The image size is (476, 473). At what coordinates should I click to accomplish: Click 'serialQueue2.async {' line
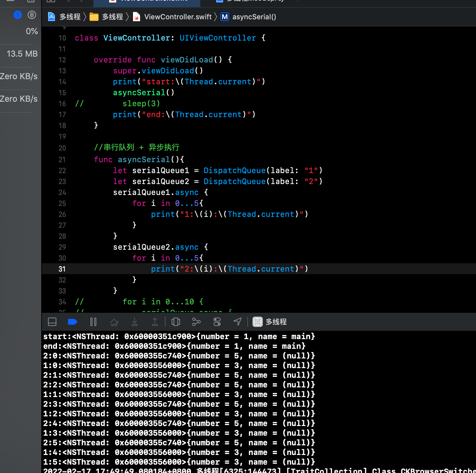coord(161,247)
